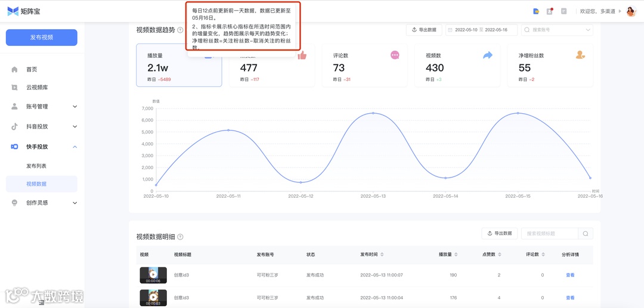
Task: Click the 抖音投放 TikTok icon
Action: tap(15, 126)
